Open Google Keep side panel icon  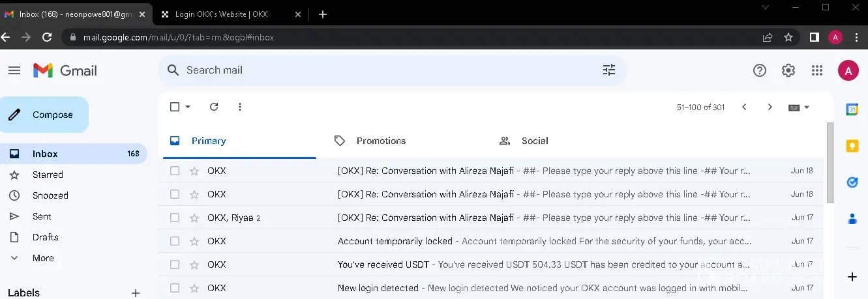pyautogui.click(x=852, y=146)
